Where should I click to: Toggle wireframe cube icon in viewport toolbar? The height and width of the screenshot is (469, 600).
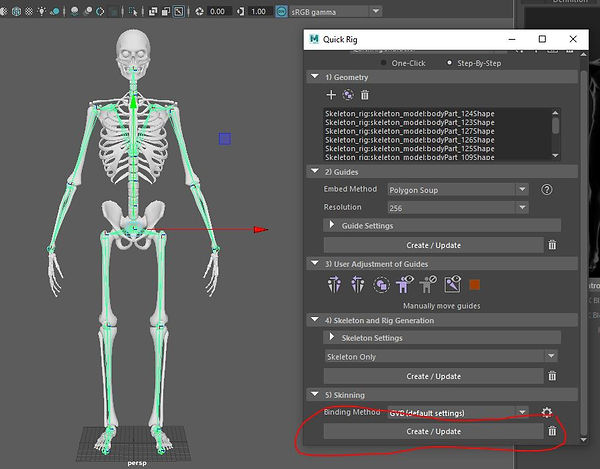click(x=16, y=11)
